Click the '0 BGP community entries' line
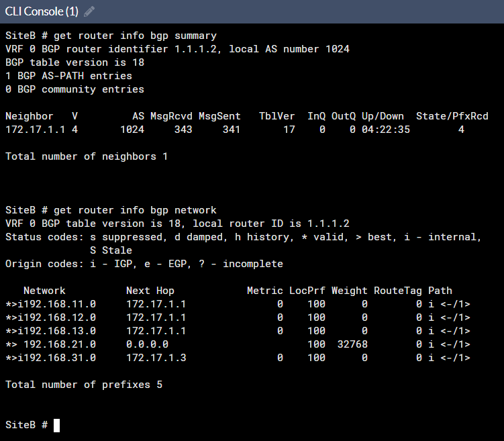The image size is (504, 441). (75, 89)
